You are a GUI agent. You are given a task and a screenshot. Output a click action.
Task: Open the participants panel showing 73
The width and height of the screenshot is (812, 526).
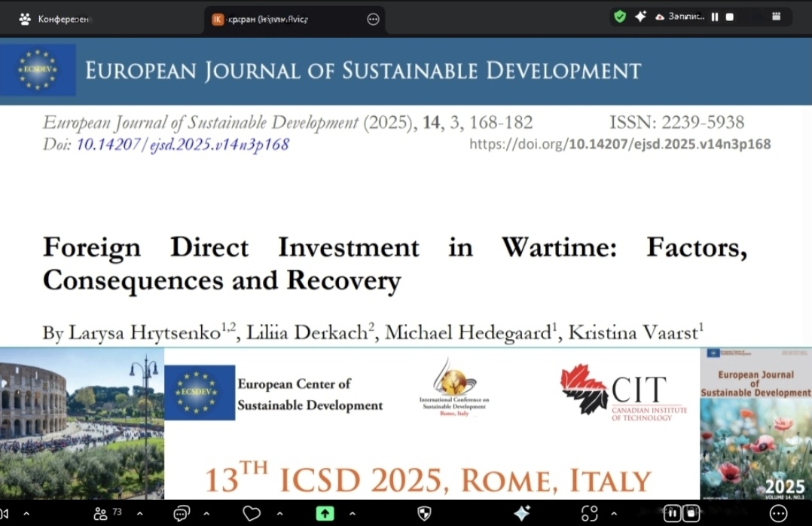pyautogui.click(x=106, y=513)
